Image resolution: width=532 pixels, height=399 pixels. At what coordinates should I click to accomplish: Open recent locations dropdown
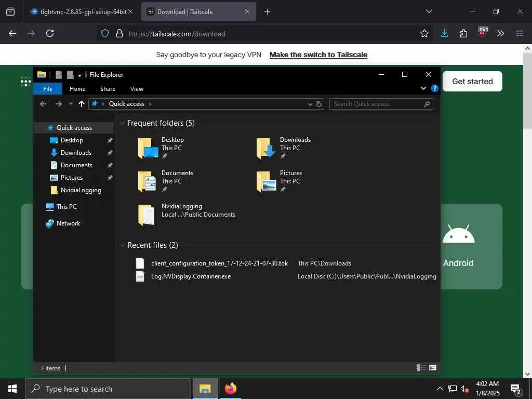71,104
